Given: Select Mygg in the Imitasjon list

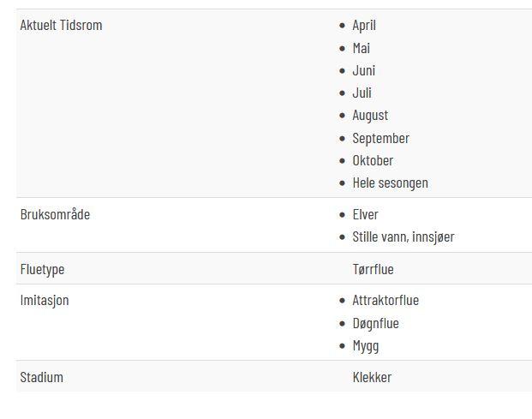Looking at the screenshot, I should [366, 346].
